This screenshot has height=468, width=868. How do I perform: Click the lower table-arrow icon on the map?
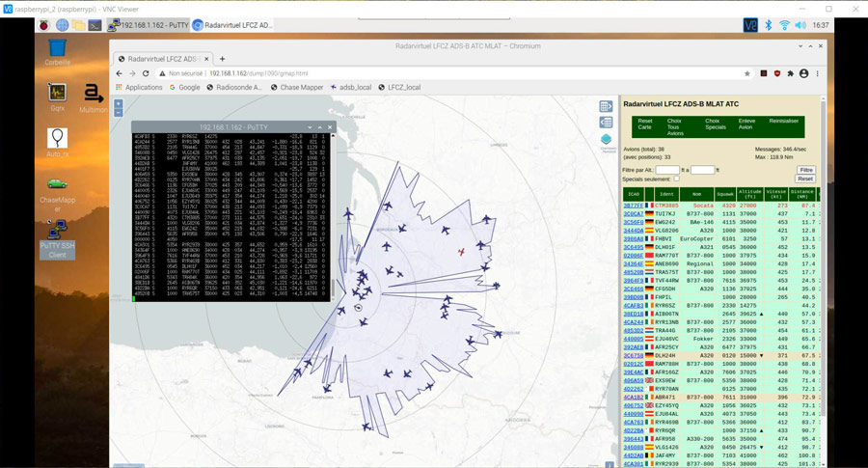coord(607,122)
